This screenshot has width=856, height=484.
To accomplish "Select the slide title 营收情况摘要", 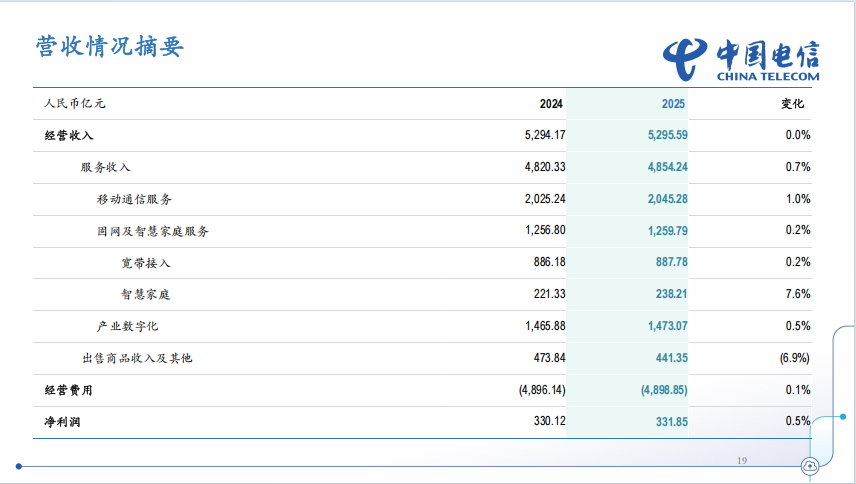I will [110, 47].
